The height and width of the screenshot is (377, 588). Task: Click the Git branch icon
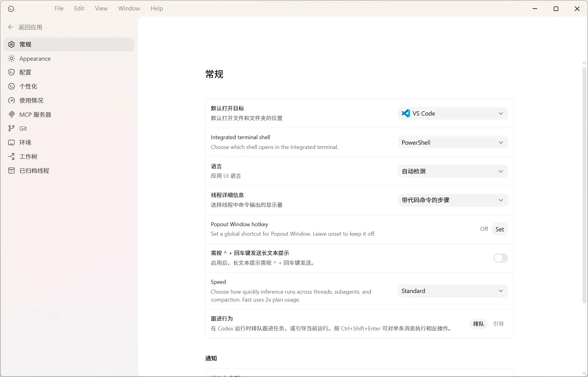[x=11, y=128]
